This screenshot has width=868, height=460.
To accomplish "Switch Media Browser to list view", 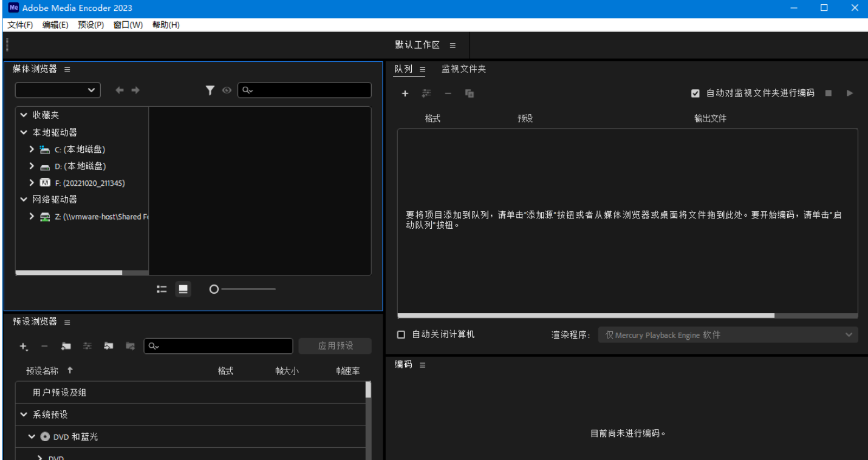I will tap(162, 289).
